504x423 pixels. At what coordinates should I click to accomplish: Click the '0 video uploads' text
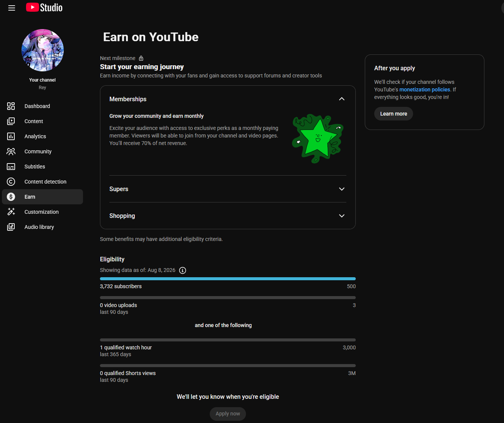click(118, 305)
